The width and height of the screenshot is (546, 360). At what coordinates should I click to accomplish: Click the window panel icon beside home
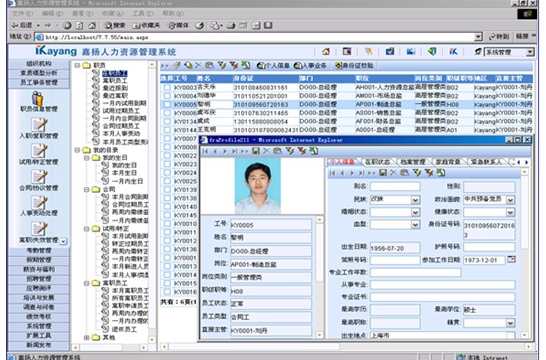(347, 52)
